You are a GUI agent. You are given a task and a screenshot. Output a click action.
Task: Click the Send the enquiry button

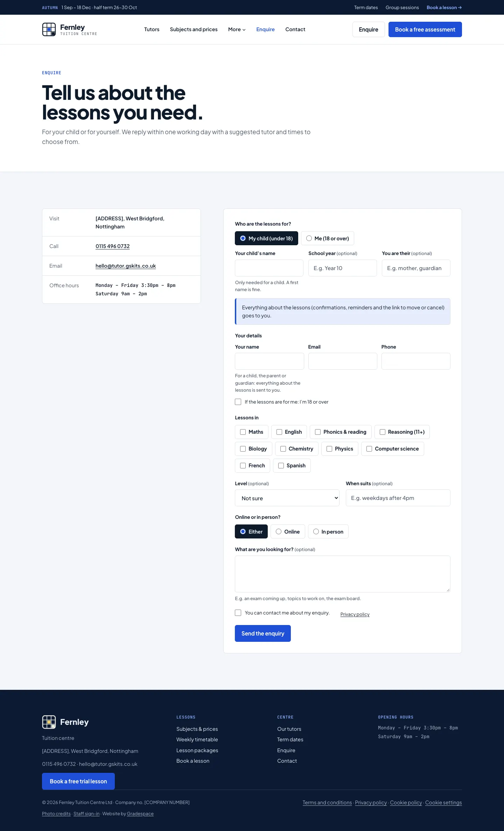coord(263,633)
